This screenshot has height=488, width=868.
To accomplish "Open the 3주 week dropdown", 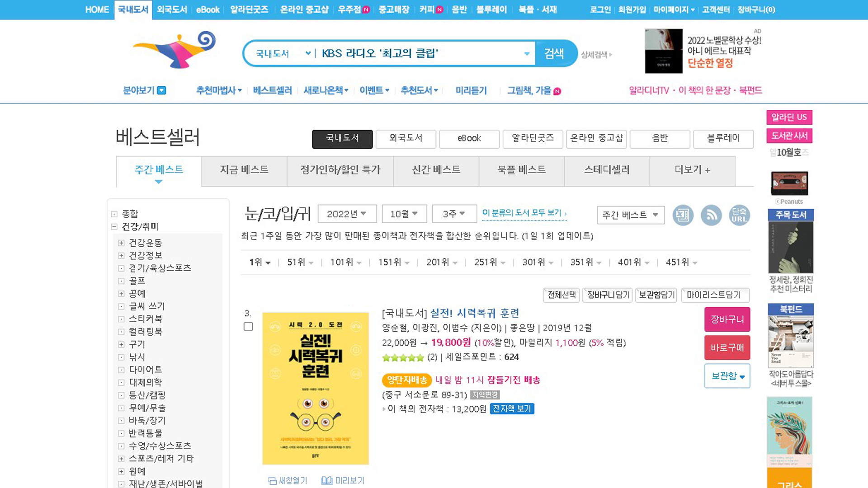I will point(454,214).
